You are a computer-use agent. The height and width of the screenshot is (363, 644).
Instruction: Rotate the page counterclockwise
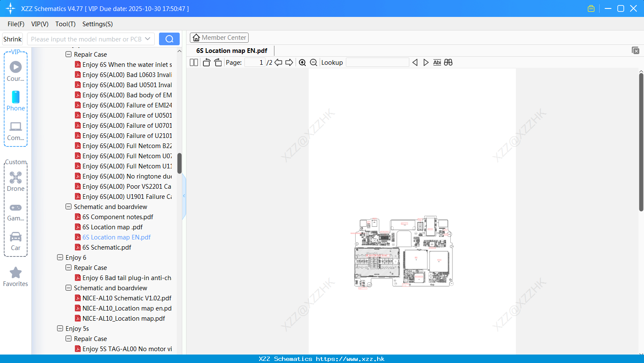(x=206, y=62)
